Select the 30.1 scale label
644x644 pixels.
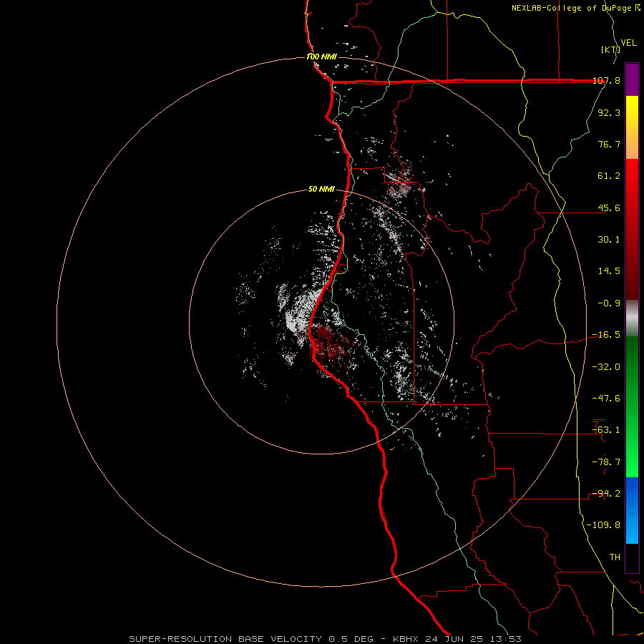pyautogui.click(x=609, y=240)
